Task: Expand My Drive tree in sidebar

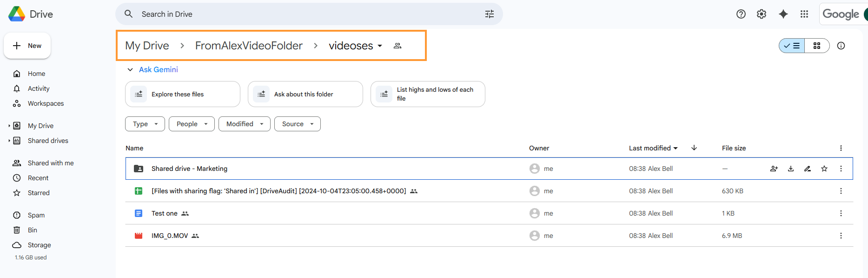Action: click(9, 126)
